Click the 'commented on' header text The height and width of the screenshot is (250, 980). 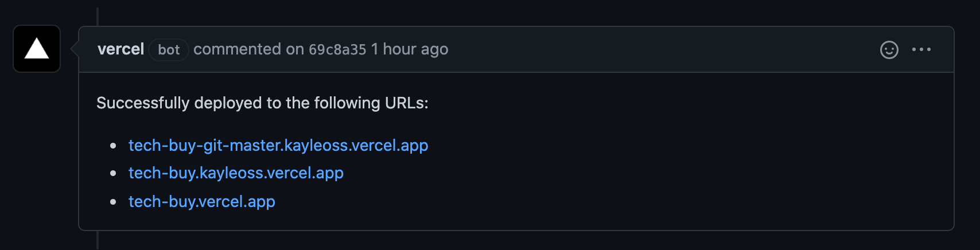(248, 49)
